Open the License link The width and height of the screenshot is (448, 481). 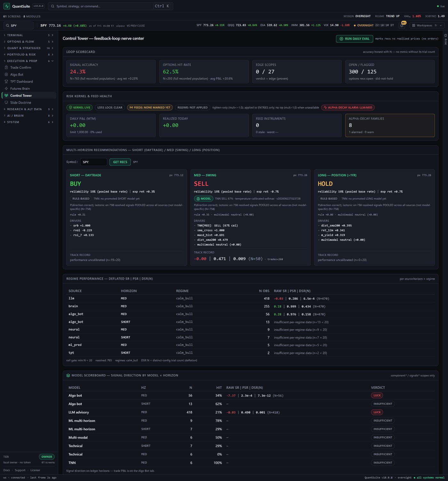(35, 470)
